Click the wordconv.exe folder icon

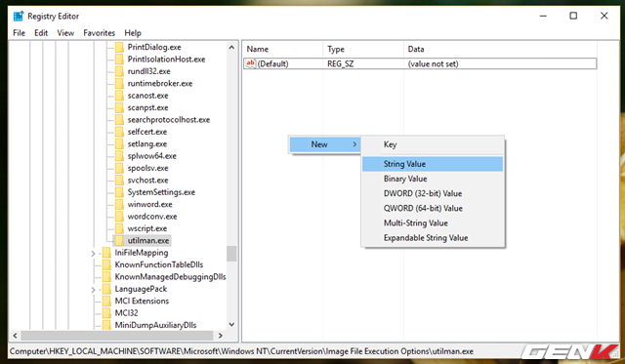point(119,217)
